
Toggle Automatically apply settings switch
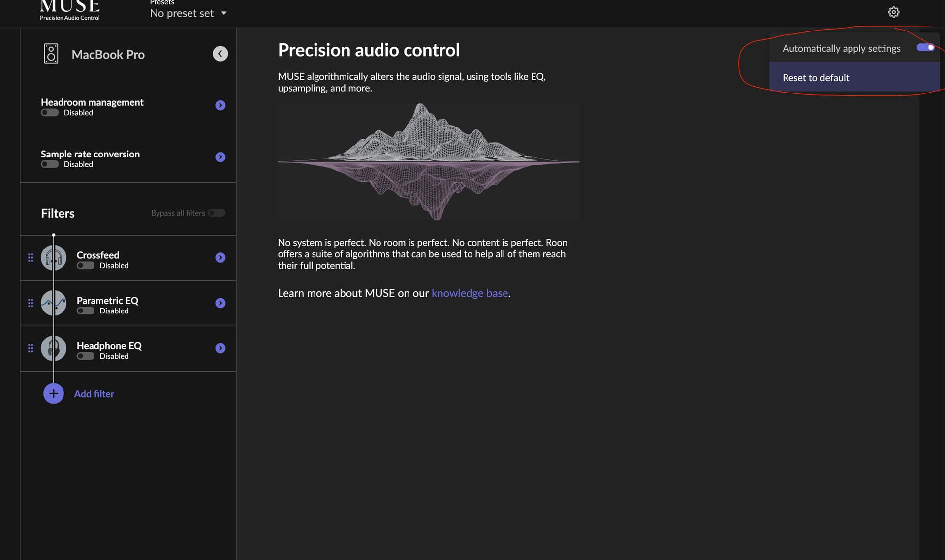click(925, 48)
